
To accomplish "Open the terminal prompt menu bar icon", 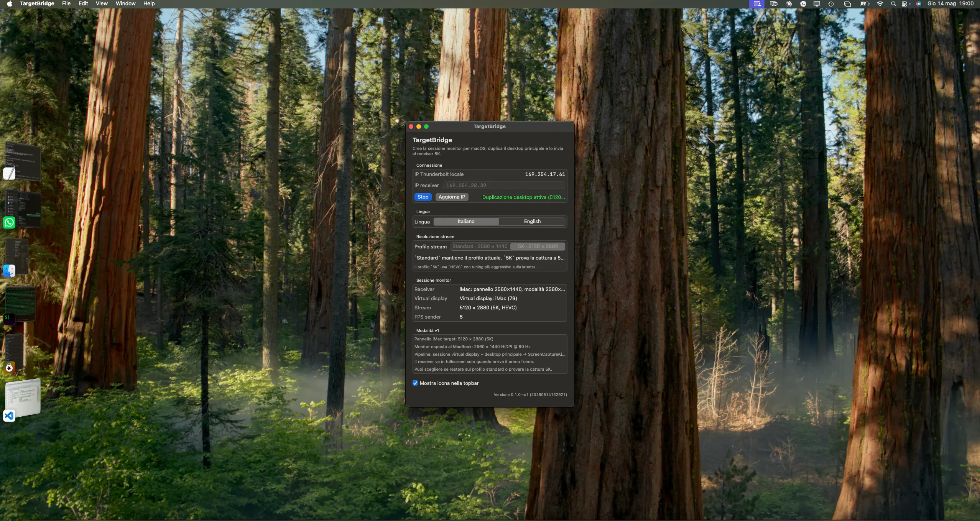I will pyautogui.click(x=803, y=4).
